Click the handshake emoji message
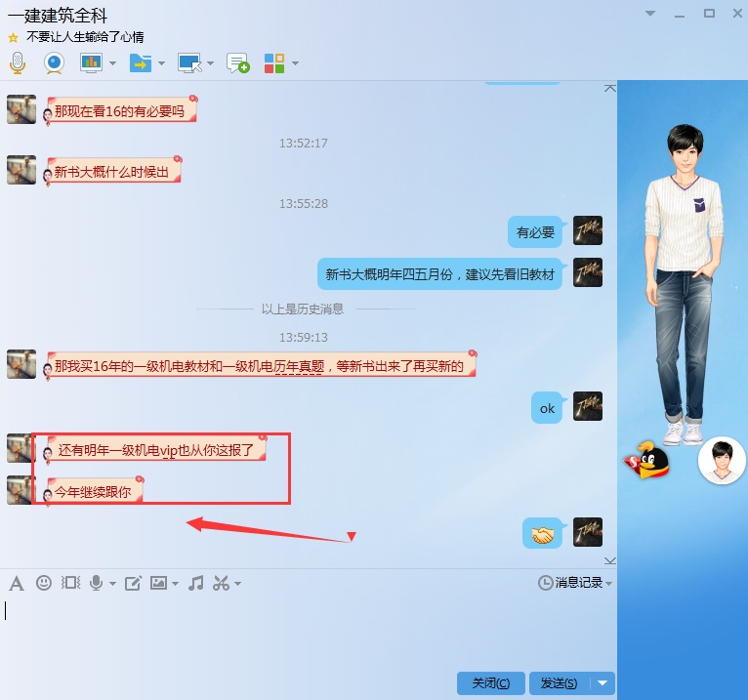Image resolution: width=748 pixels, height=700 pixels. tap(543, 534)
